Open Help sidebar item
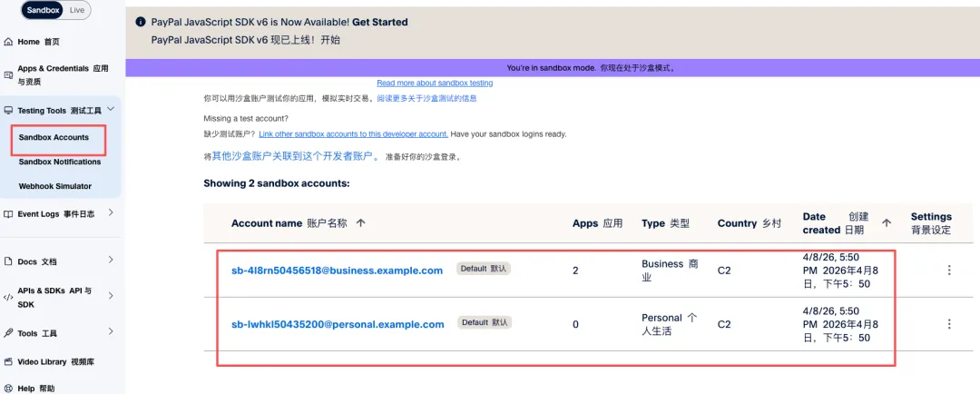Image resolution: width=980 pixels, height=394 pixels. pos(36,389)
